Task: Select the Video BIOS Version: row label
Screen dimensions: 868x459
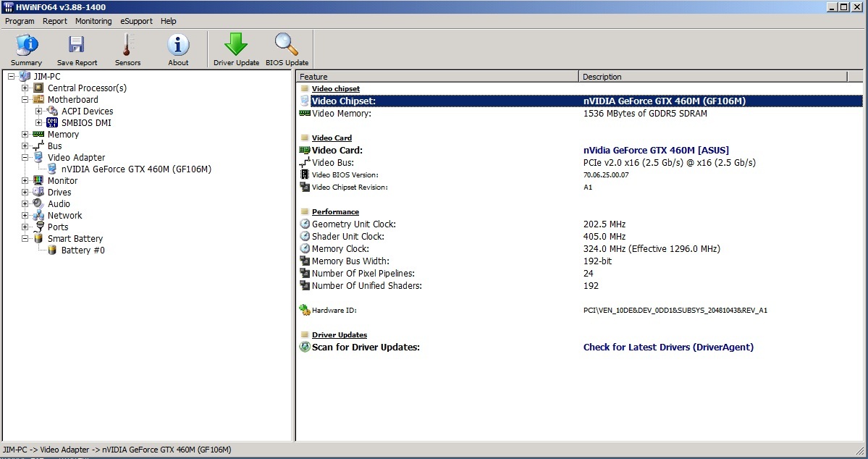Action: pos(345,175)
